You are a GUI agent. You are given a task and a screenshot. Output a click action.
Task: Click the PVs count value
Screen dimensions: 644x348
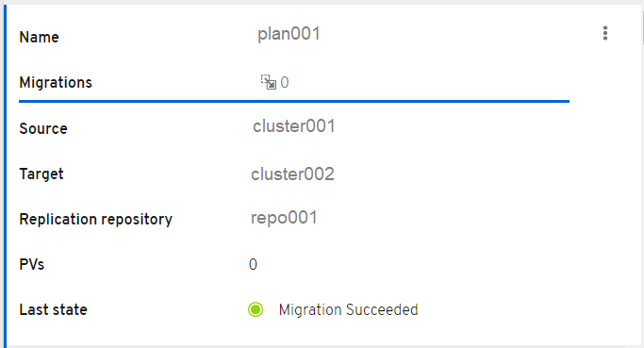click(x=253, y=264)
